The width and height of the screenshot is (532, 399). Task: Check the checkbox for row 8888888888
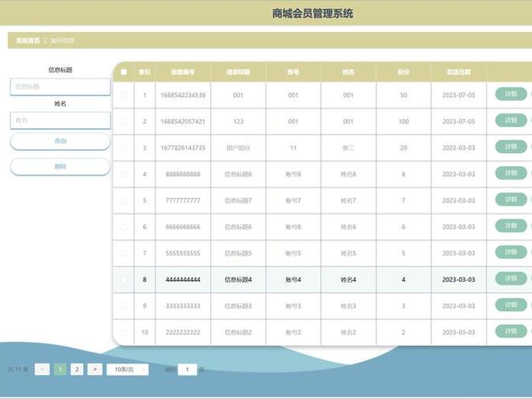click(x=124, y=174)
